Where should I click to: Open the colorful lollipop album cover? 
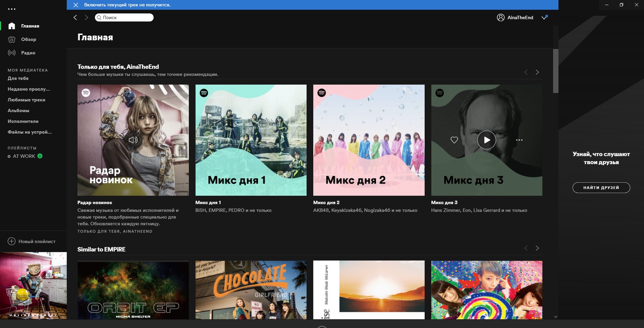[487, 290]
